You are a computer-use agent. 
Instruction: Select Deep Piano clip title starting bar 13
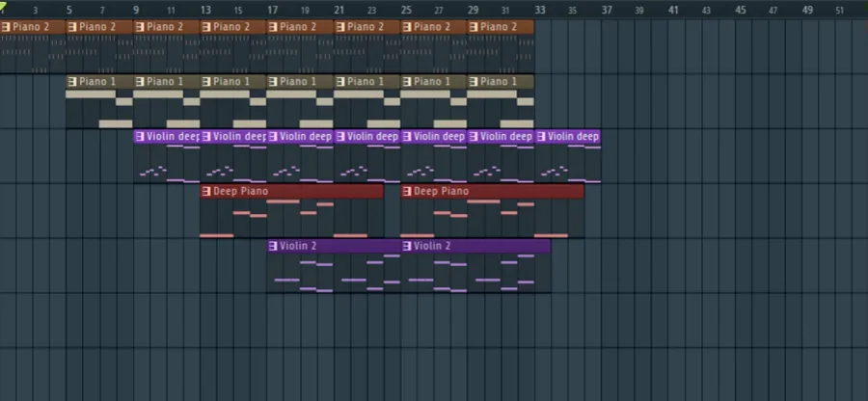(x=240, y=192)
